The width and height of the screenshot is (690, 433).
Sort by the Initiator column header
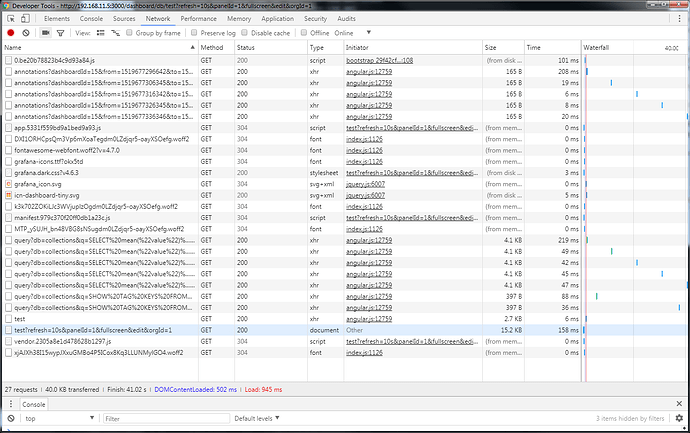[x=413, y=48]
